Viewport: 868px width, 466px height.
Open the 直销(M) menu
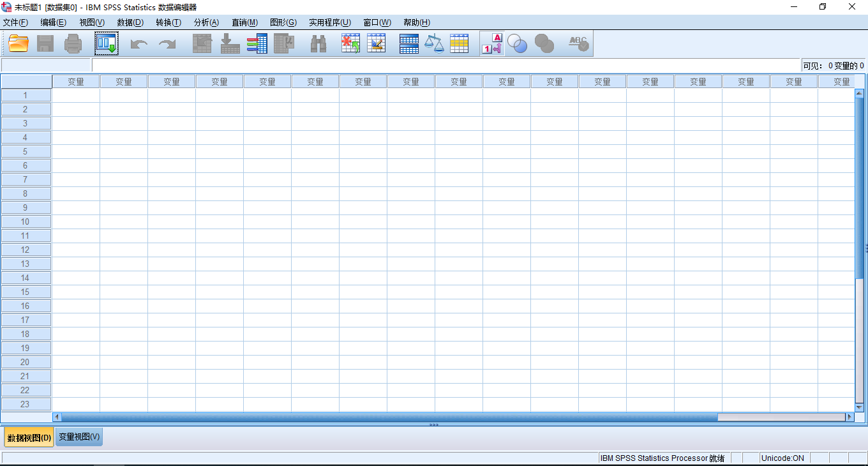click(x=244, y=22)
